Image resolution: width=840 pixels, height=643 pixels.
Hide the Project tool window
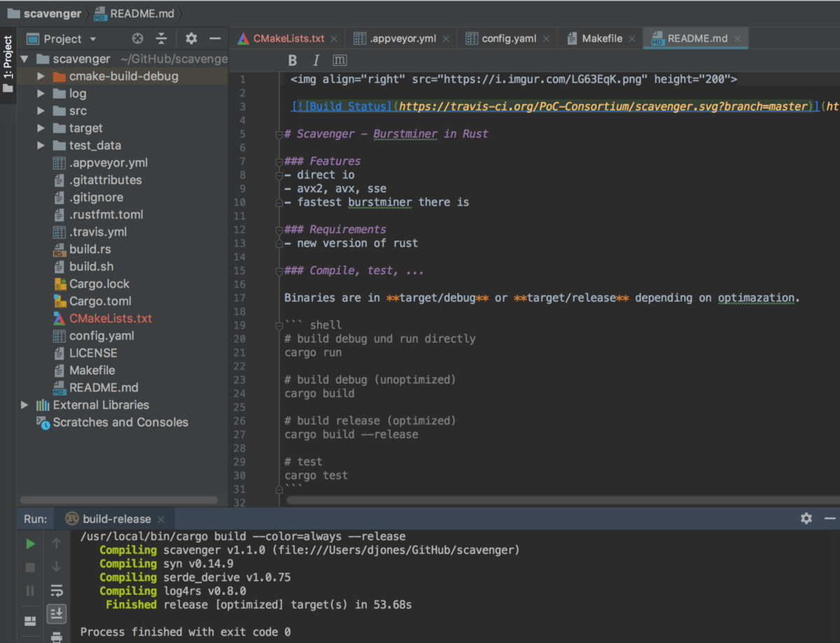[215, 39]
